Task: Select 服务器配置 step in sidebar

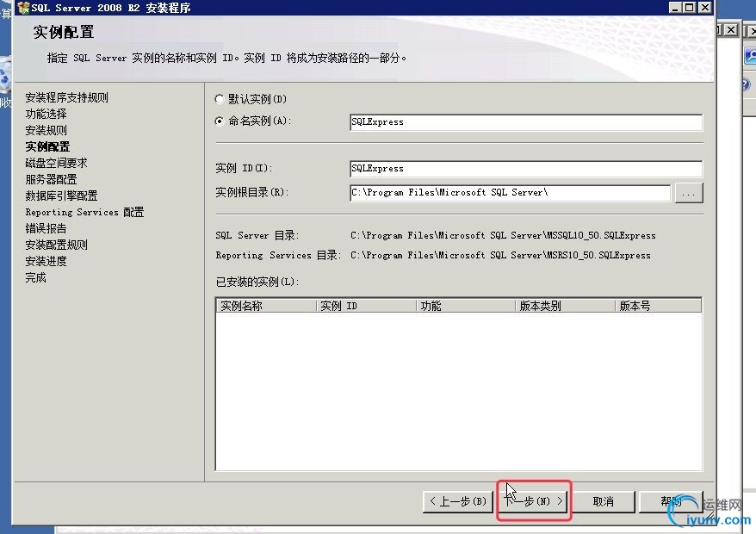Action: (51, 179)
